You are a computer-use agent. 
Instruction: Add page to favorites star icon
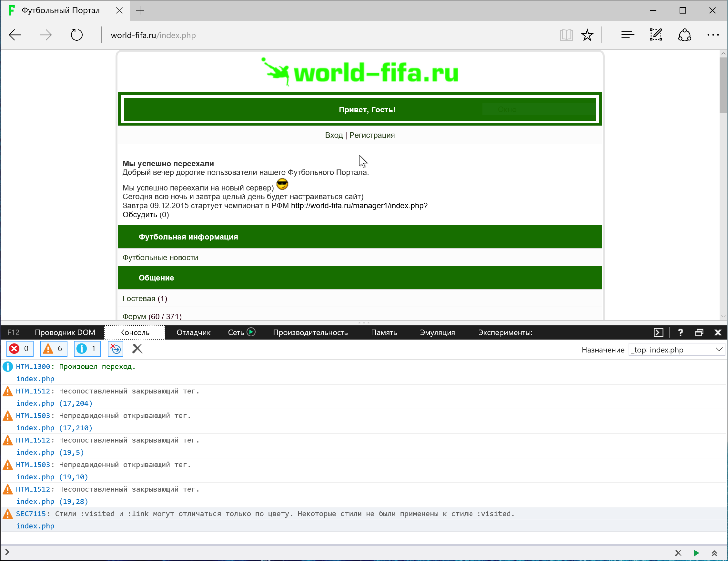click(x=587, y=35)
